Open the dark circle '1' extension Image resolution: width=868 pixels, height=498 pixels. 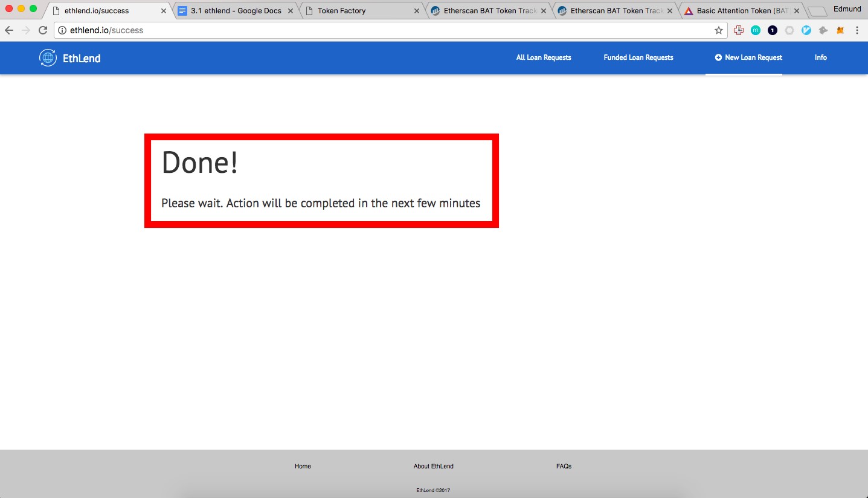(773, 30)
